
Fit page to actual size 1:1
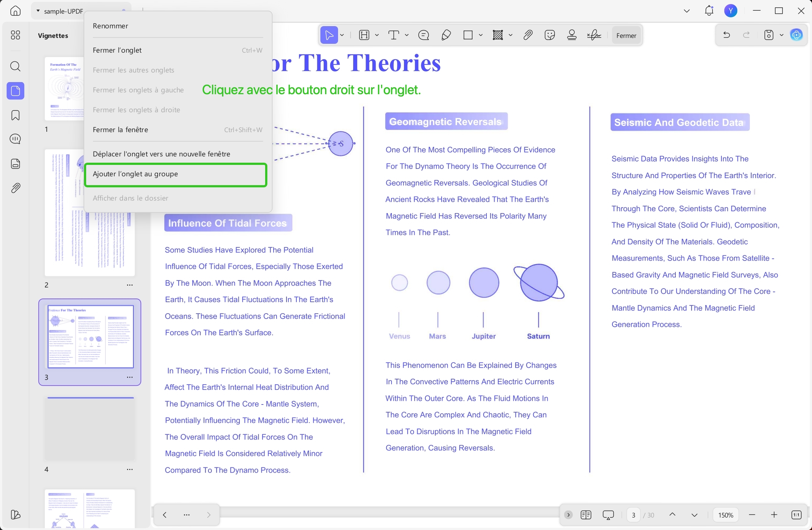pyautogui.click(x=796, y=515)
